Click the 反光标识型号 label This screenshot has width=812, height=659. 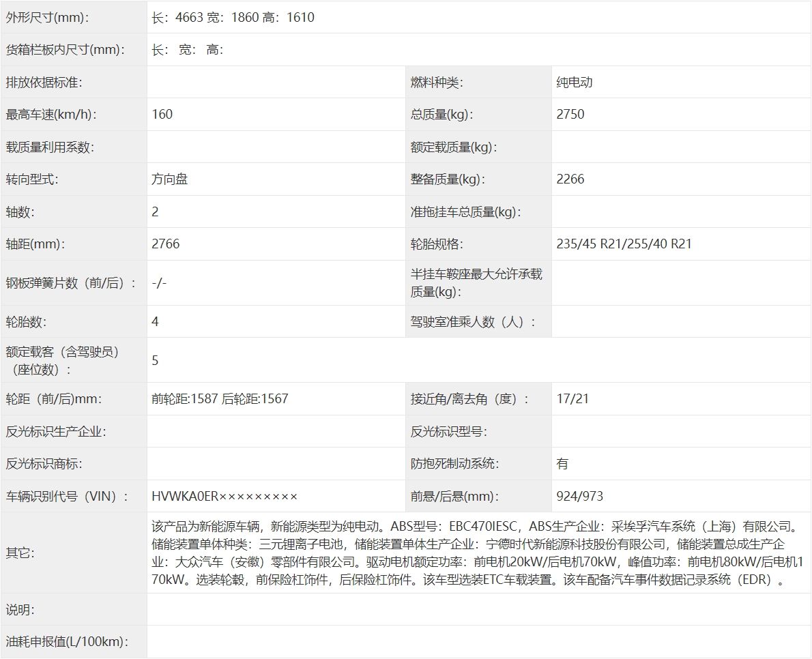point(448,431)
